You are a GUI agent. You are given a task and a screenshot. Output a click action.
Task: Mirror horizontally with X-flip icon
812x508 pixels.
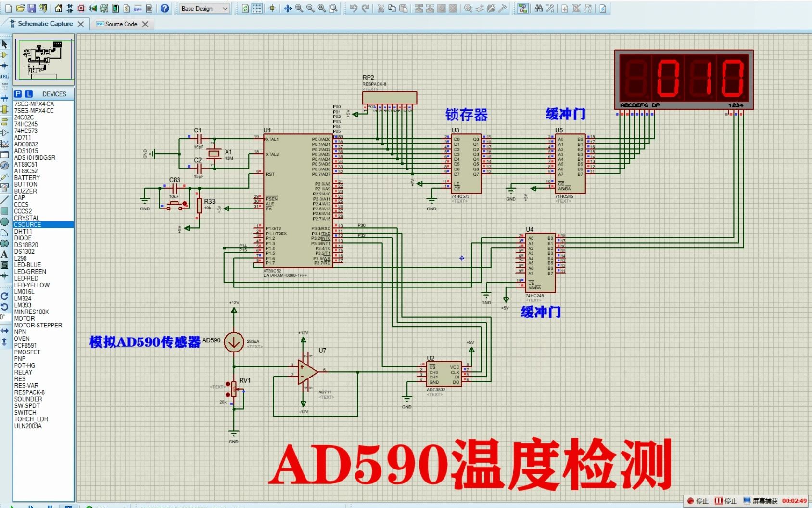(5, 331)
